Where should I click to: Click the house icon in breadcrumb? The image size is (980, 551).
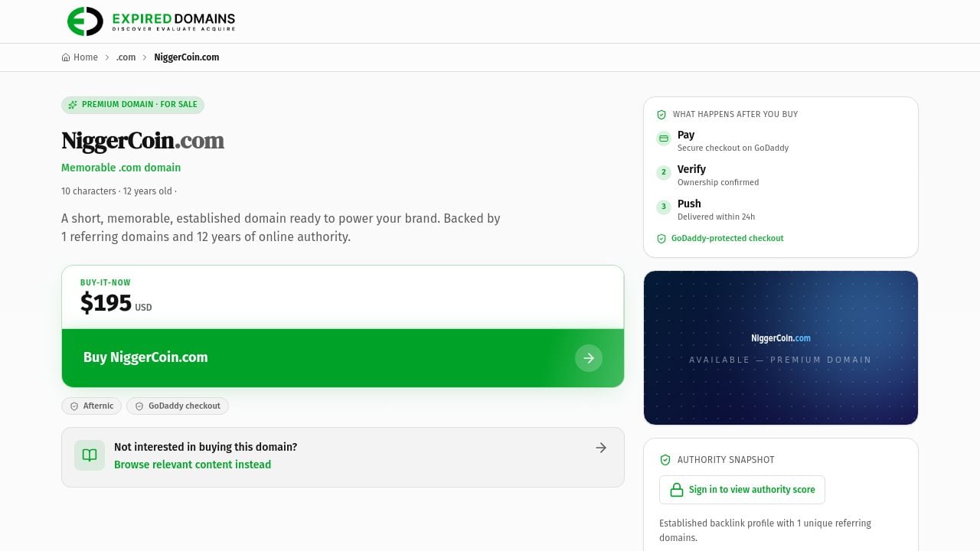[66, 57]
